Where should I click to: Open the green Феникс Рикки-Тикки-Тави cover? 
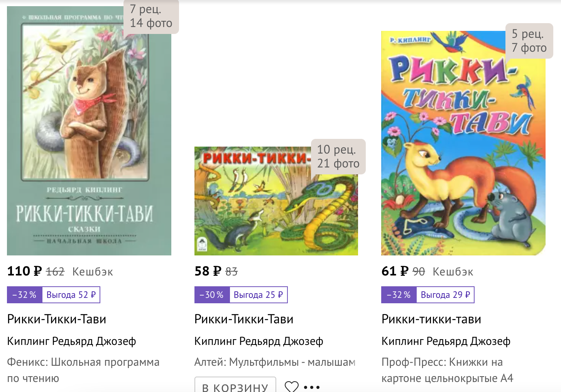click(x=89, y=131)
